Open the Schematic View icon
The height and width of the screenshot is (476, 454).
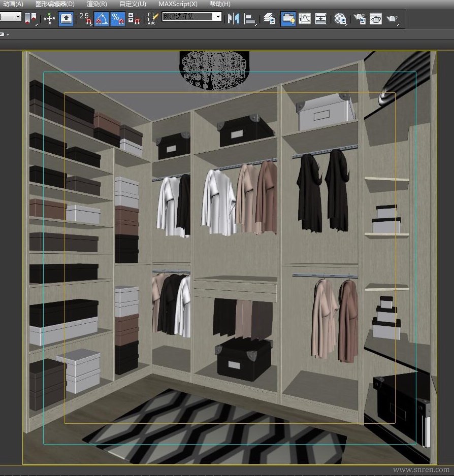(321, 19)
